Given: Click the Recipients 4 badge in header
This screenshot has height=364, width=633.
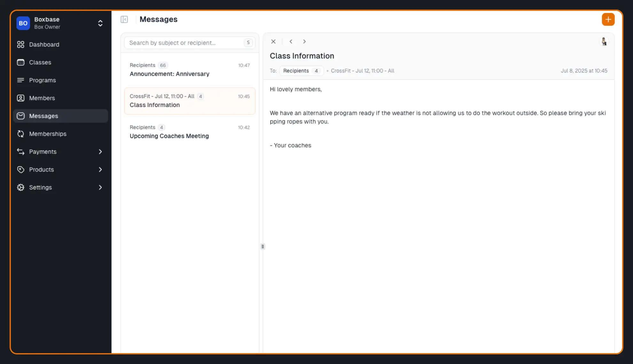Looking at the screenshot, I should click(301, 71).
